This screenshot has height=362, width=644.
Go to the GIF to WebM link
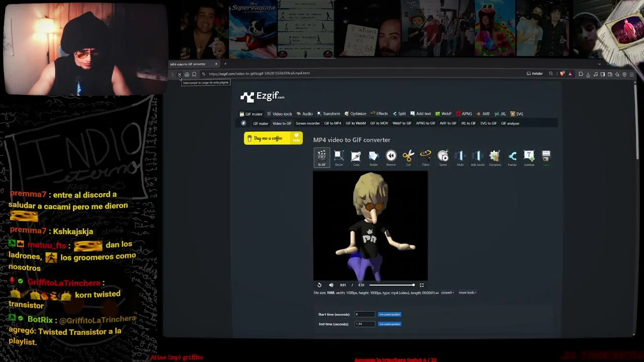[355, 123]
